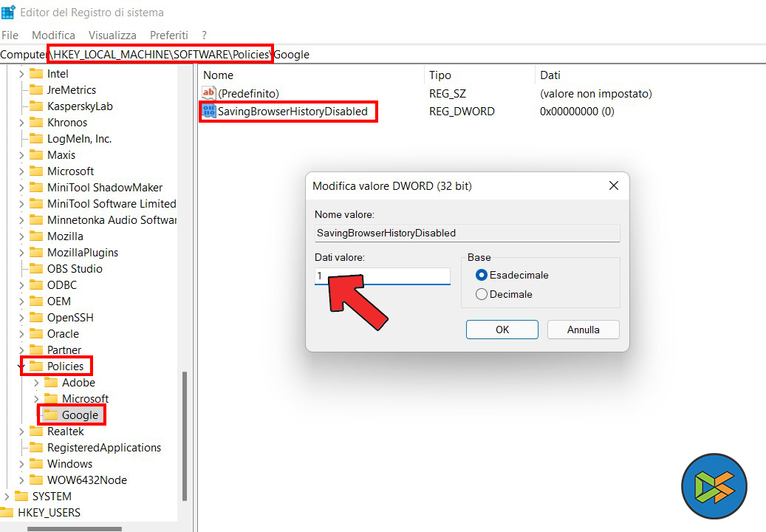766x532 pixels.
Task: Click the Intel folder icon
Action: [x=36, y=74]
